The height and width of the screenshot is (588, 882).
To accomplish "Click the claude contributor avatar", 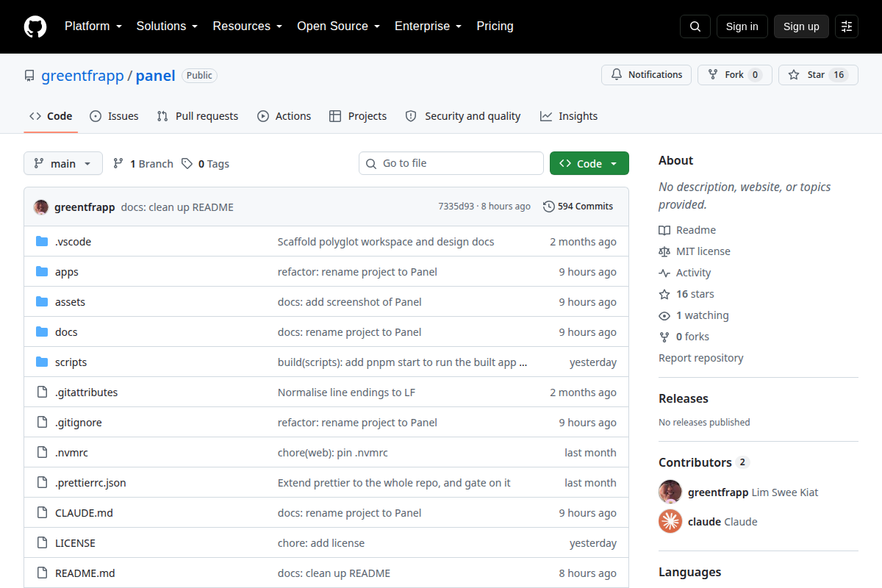I will [x=670, y=522].
